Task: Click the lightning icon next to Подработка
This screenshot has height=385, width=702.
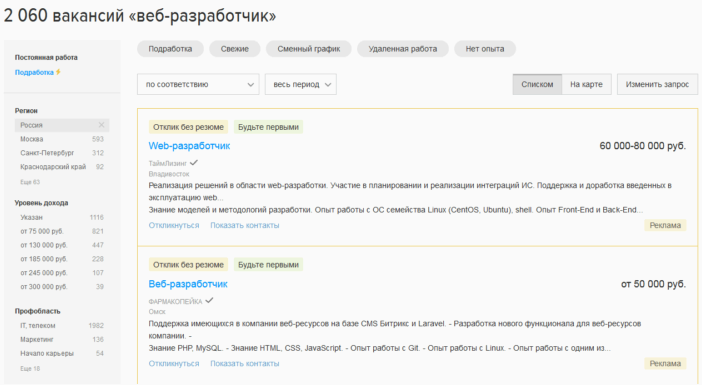Action: coord(58,72)
